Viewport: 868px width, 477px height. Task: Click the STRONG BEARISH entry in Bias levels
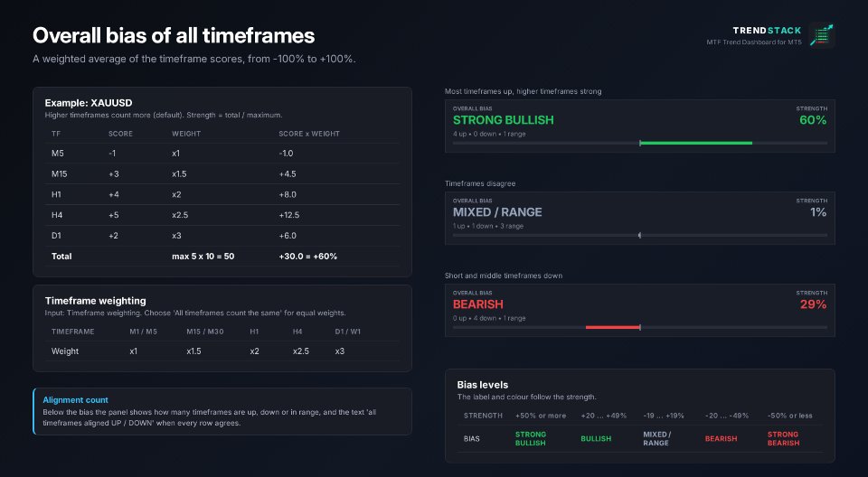[783, 439]
